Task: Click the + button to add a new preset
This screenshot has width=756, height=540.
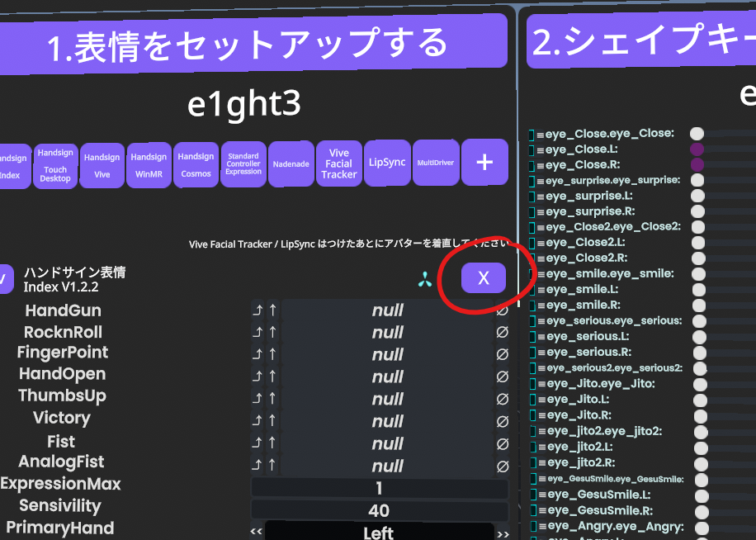Action: [x=484, y=163]
